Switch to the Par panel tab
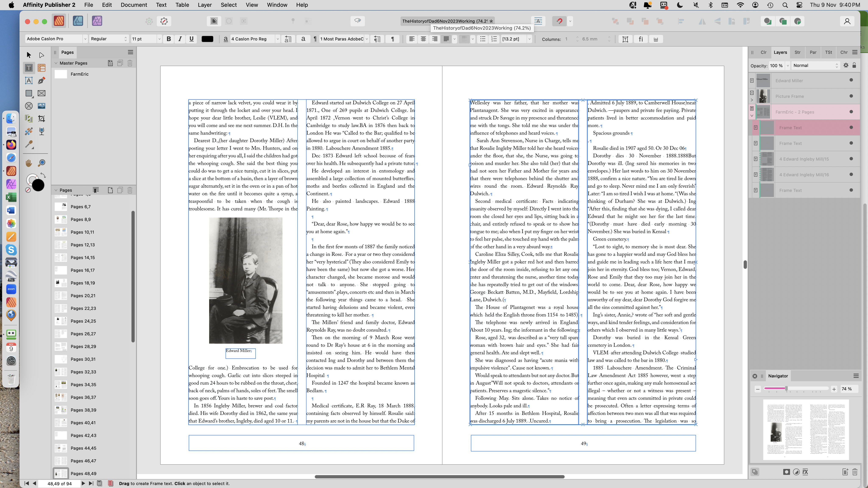Image resolution: width=868 pixels, height=488 pixels. pyautogui.click(x=813, y=52)
